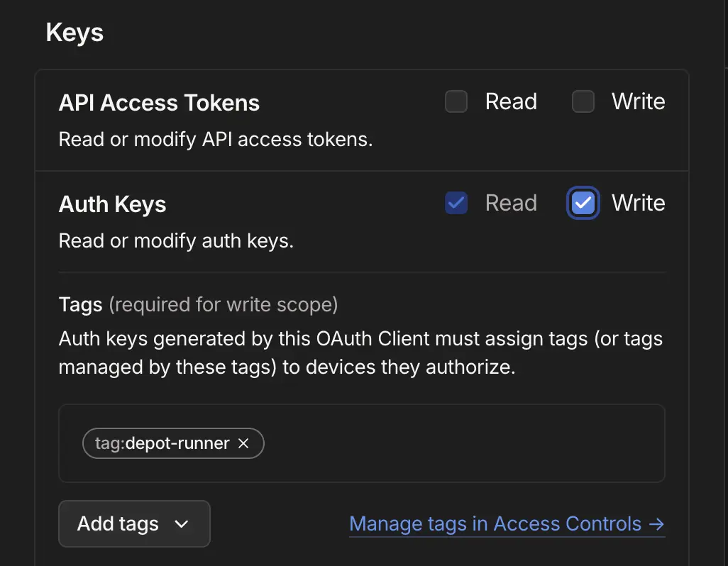This screenshot has width=728, height=566.
Task: Click the Write label beside Auth Keys
Action: pos(638,204)
